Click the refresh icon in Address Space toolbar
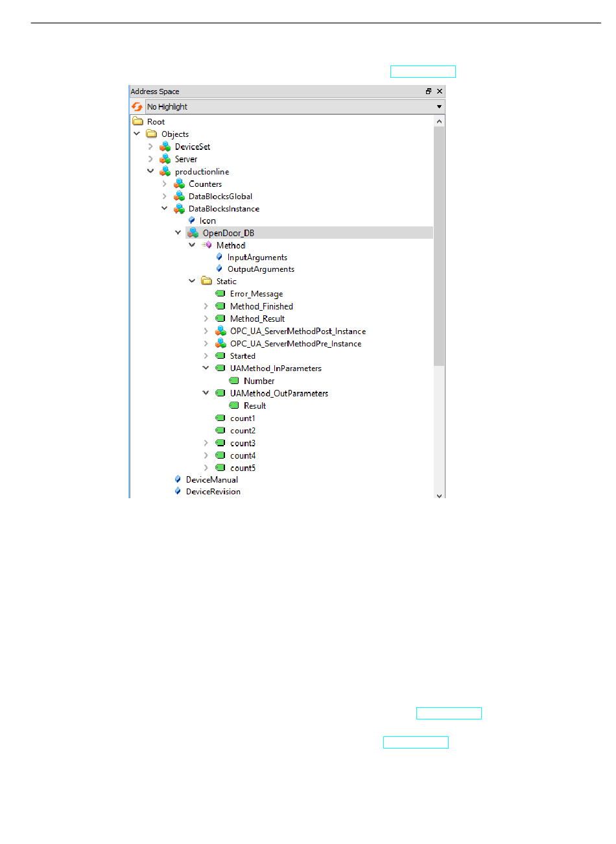The width and height of the screenshot is (616, 844). point(137,106)
